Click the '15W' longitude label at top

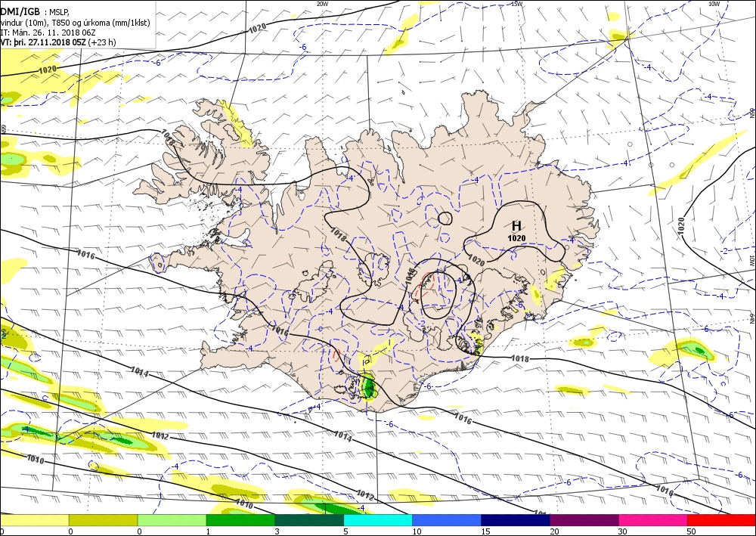click(517, 4)
